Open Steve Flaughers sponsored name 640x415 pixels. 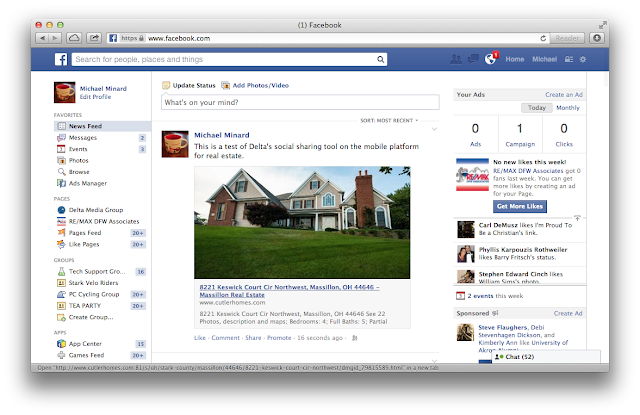(502, 327)
